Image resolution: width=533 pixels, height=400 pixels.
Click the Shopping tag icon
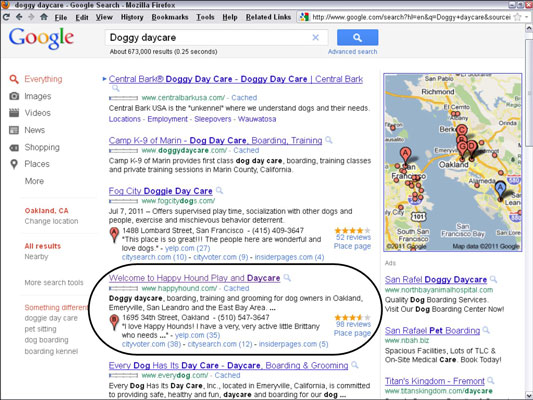[14, 147]
